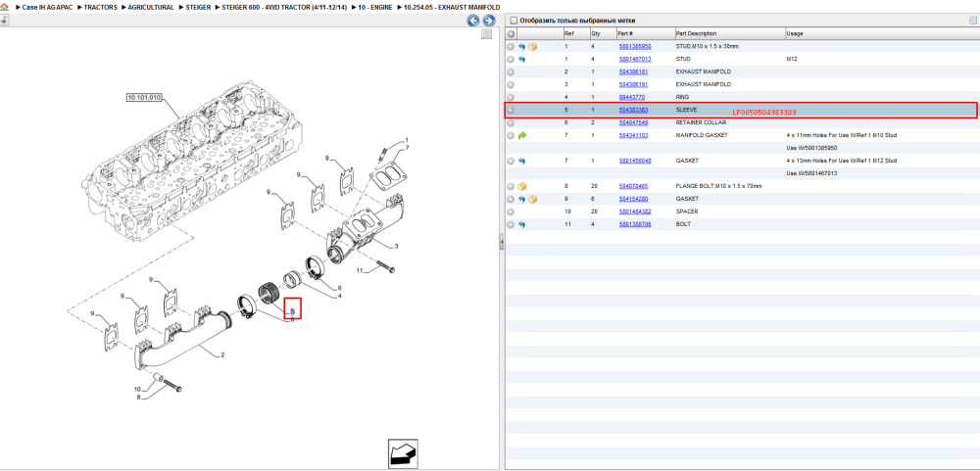Add BOLT 5801388706 with its circle icon
This screenshot has height=471, width=980.
pyautogui.click(x=511, y=223)
